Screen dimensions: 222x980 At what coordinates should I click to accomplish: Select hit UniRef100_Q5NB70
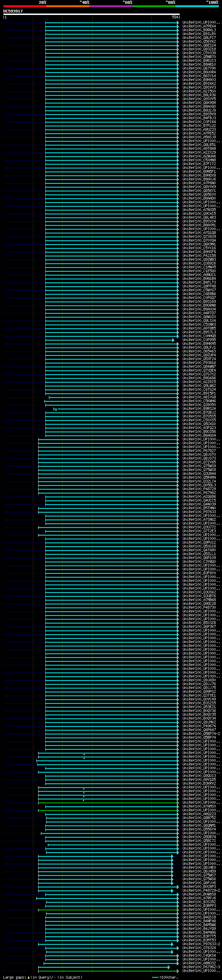click(199, 57)
